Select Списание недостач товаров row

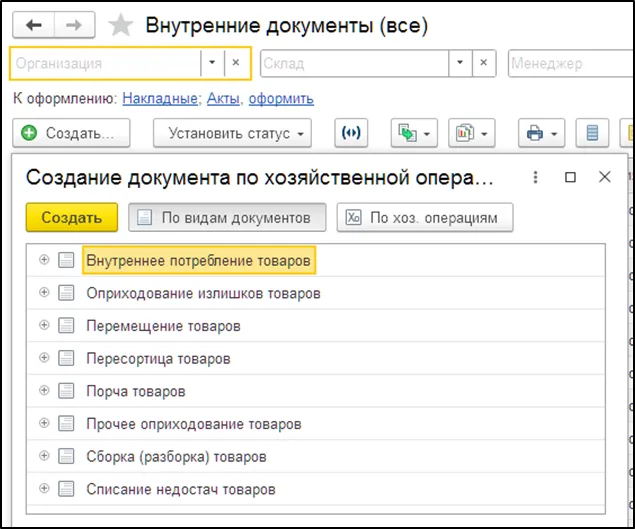[x=316, y=489]
